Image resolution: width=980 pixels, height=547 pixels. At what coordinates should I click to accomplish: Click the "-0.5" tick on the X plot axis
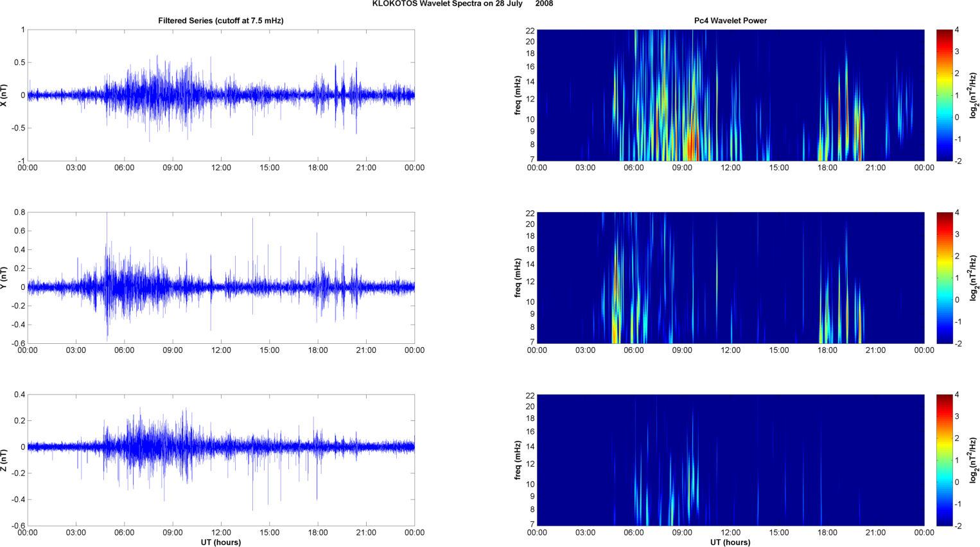(x=17, y=128)
